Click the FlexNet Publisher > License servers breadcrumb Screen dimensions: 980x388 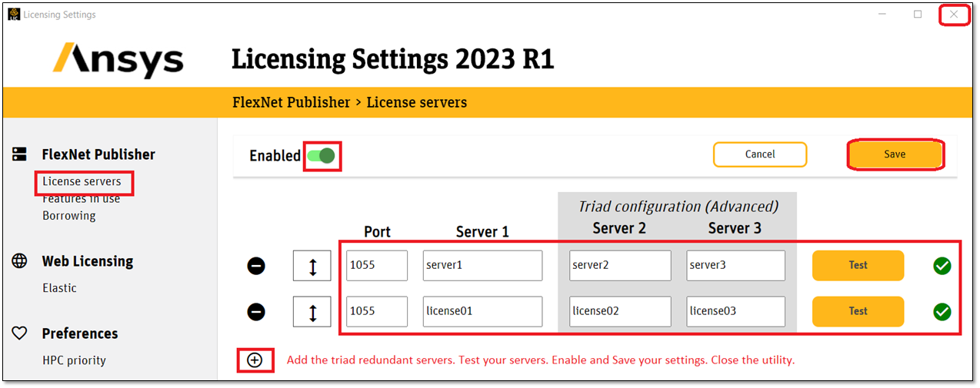click(349, 102)
